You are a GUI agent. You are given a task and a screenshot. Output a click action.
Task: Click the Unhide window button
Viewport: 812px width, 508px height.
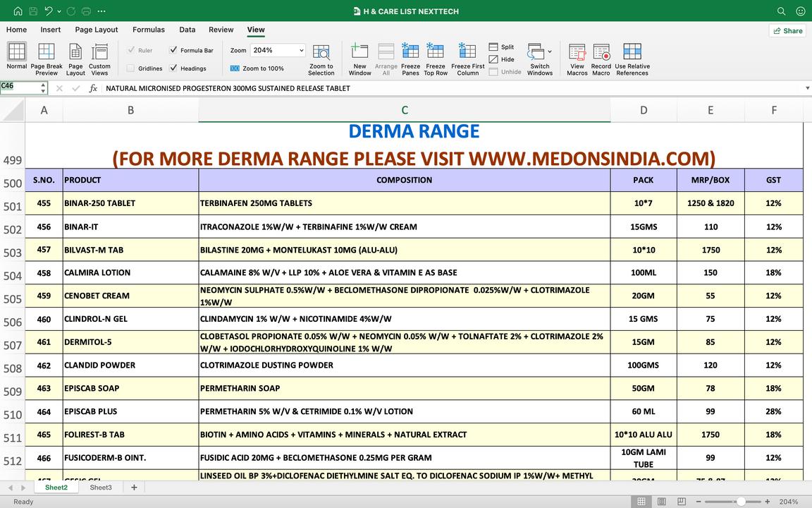(505, 71)
